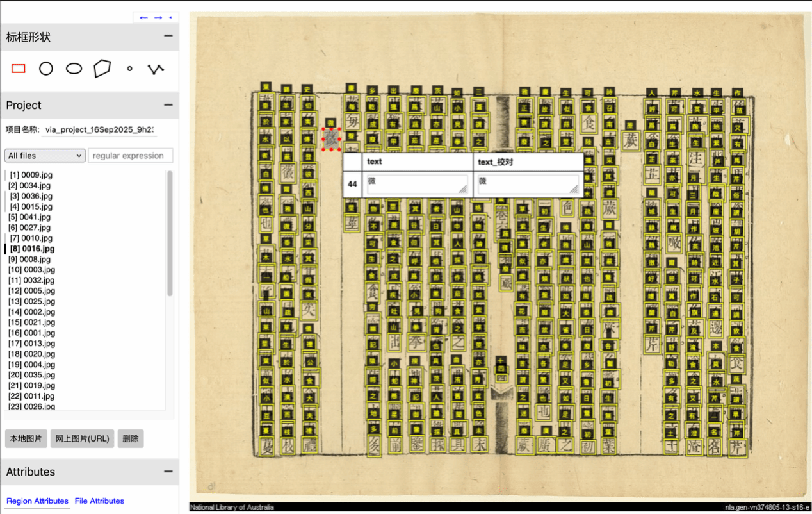Screen dimensions: 812x514
Task: Select the rectangle region shape tool
Action: 19,69
